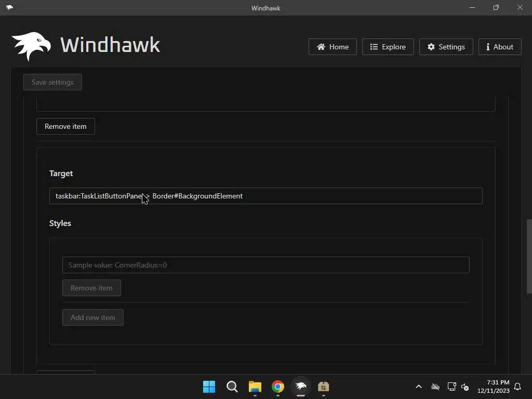Click the Windhawk eagle logo
Image resolution: width=532 pixels, height=399 pixels.
click(31, 46)
